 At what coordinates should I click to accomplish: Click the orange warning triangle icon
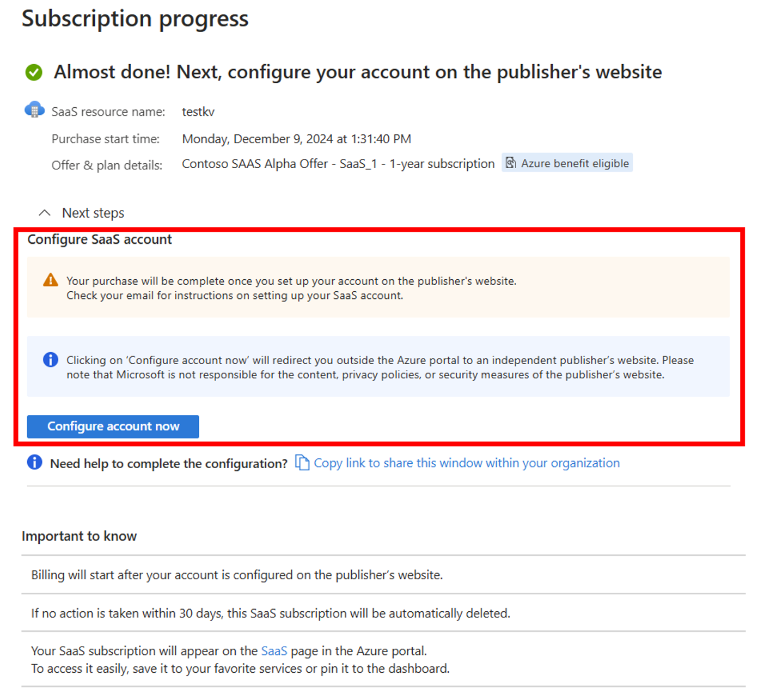pos(51,280)
